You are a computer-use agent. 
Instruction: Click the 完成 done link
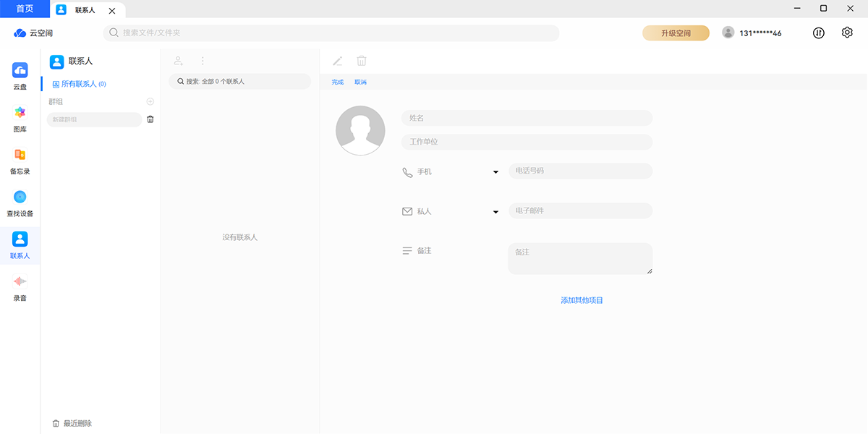click(x=338, y=82)
